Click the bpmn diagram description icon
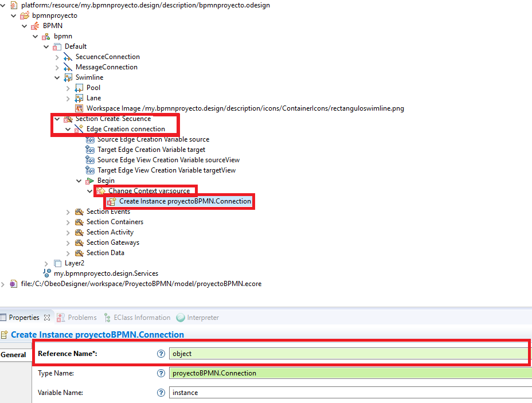 point(46,36)
